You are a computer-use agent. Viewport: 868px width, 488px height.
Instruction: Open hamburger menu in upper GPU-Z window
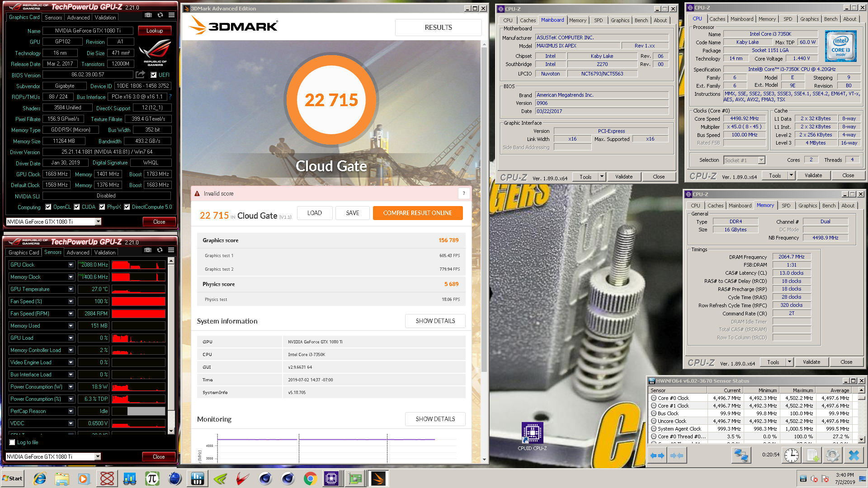171,15
